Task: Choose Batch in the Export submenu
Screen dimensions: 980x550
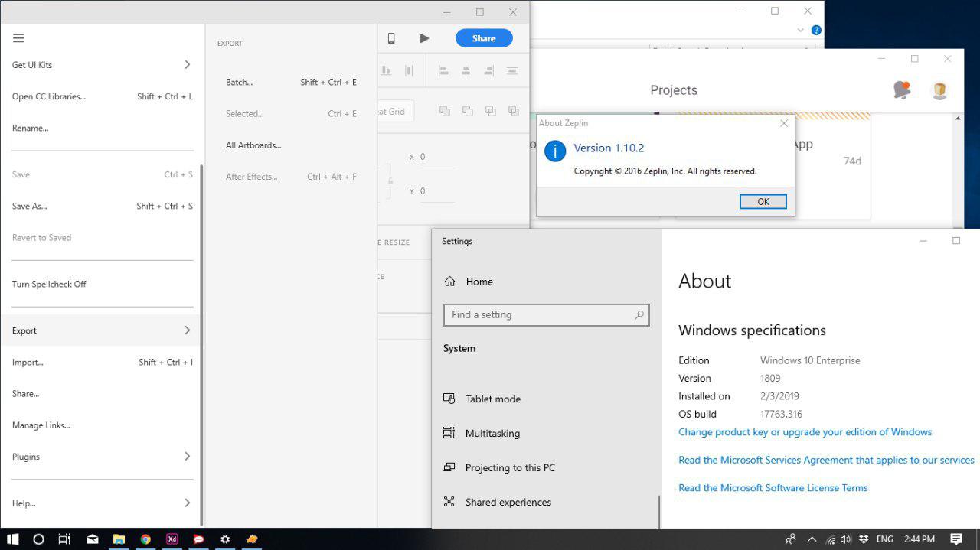Action: coord(291,83)
